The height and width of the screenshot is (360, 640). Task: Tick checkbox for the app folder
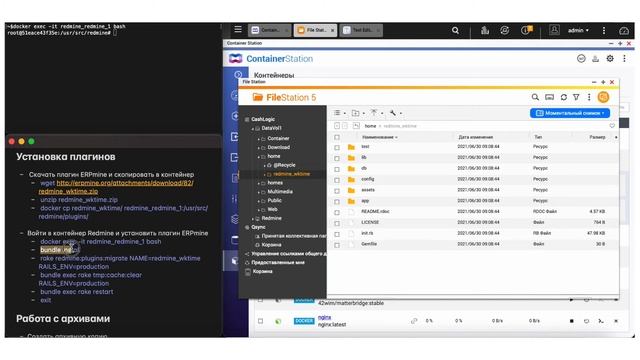click(337, 202)
